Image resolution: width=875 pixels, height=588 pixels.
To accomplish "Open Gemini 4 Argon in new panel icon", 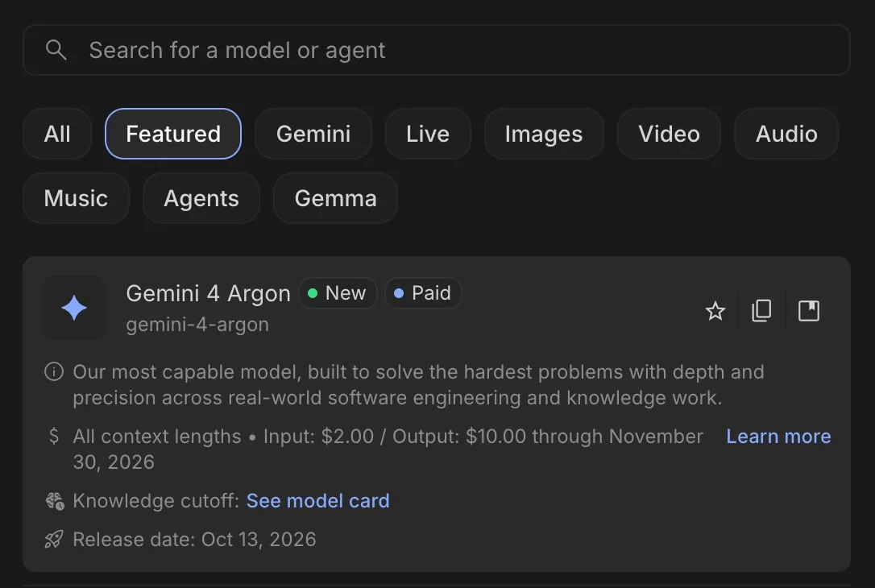I will [x=809, y=311].
